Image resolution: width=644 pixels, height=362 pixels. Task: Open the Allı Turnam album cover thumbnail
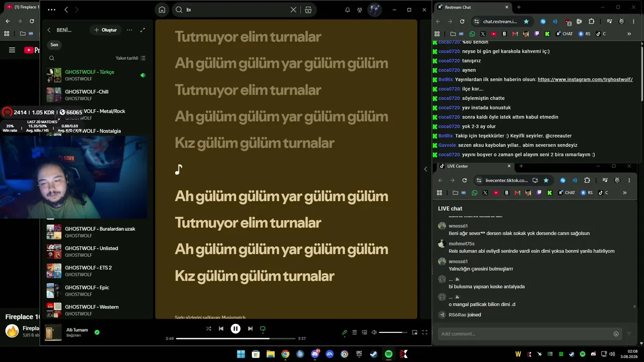click(53, 332)
